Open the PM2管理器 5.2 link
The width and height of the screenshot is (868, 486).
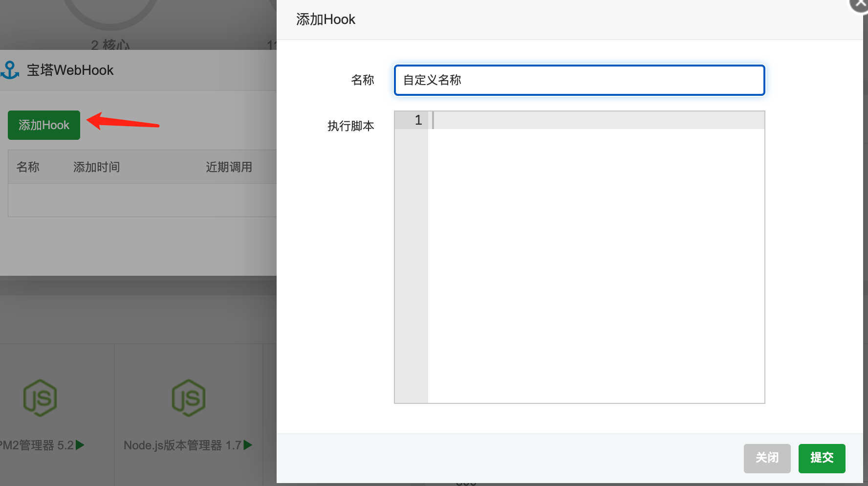tap(37, 445)
